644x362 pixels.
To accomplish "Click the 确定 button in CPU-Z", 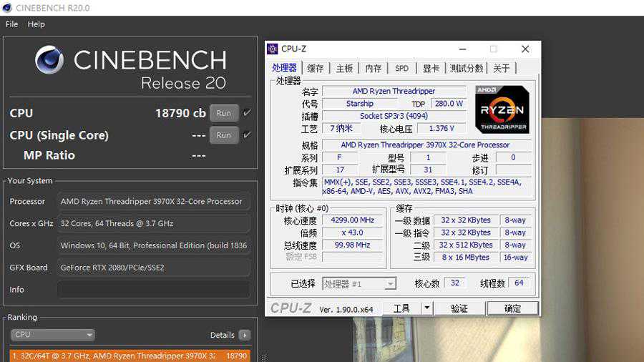I will click(x=512, y=308).
